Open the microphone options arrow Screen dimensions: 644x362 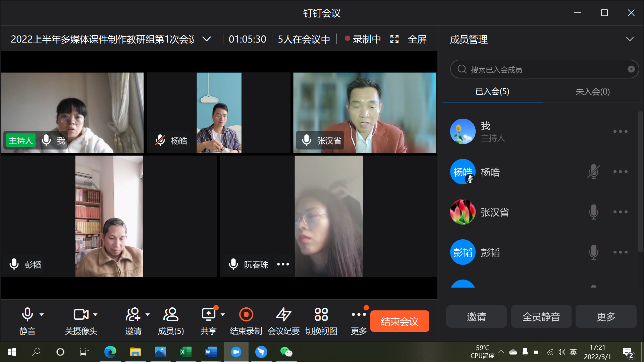(x=42, y=315)
